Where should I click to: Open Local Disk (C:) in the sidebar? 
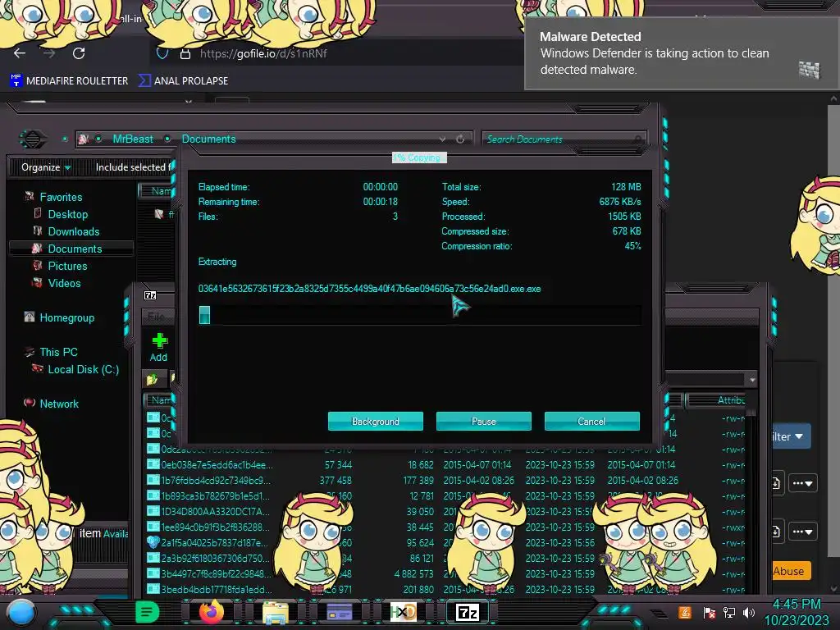84,369
